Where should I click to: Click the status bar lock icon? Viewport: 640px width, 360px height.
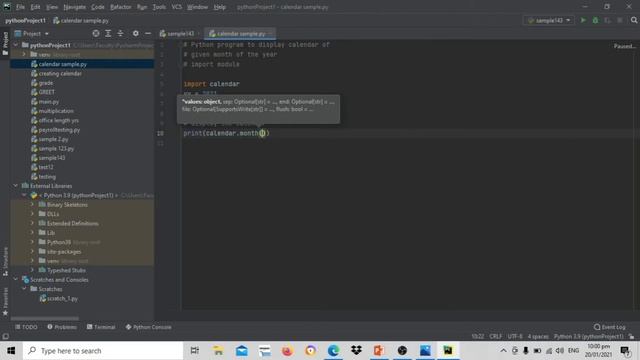click(x=631, y=337)
